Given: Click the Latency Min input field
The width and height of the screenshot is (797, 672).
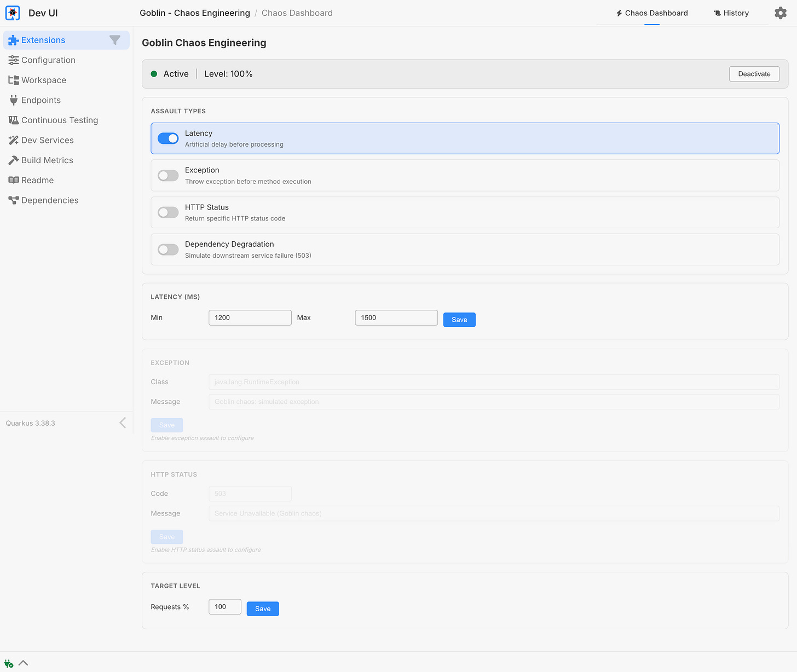Looking at the screenshot, I should (250, 317).
